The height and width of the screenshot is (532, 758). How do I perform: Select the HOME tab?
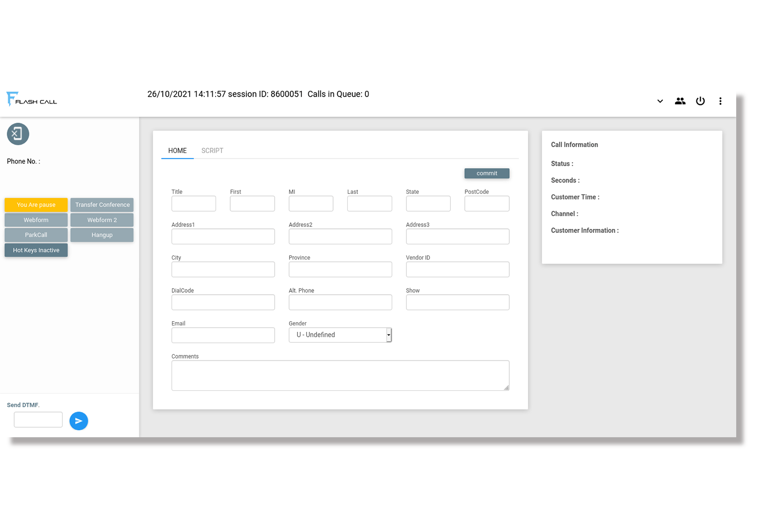tap(177, 151)
